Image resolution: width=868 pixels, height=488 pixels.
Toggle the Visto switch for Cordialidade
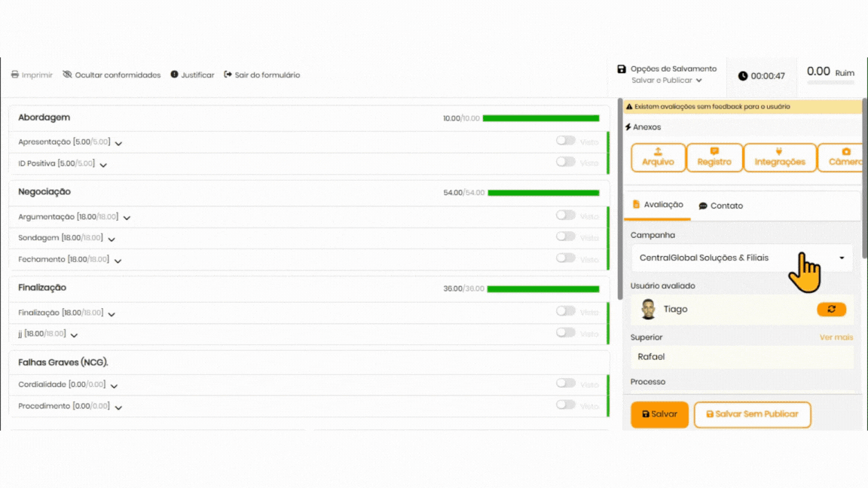coord(565,383)
